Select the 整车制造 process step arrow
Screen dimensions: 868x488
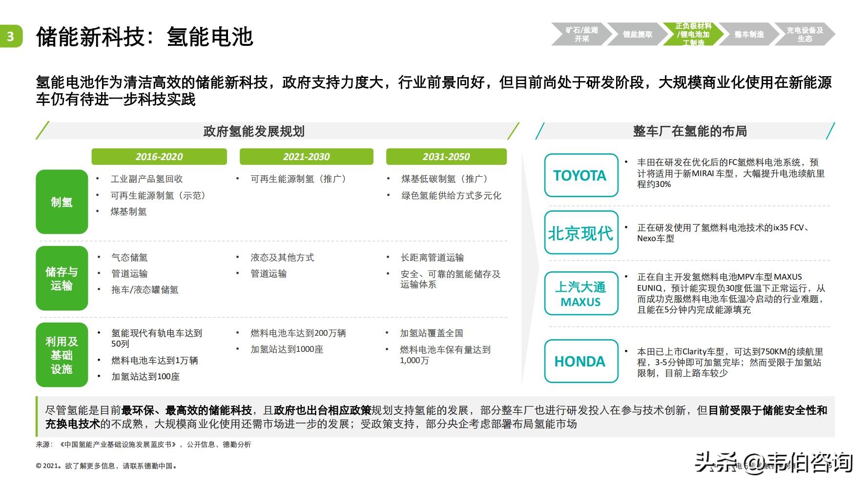(749, 34)
